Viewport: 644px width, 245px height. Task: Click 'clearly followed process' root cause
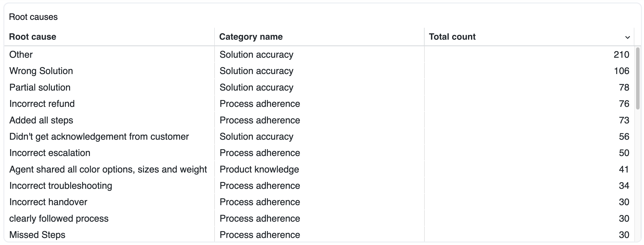pyautogui.click(x=59, y=219)
